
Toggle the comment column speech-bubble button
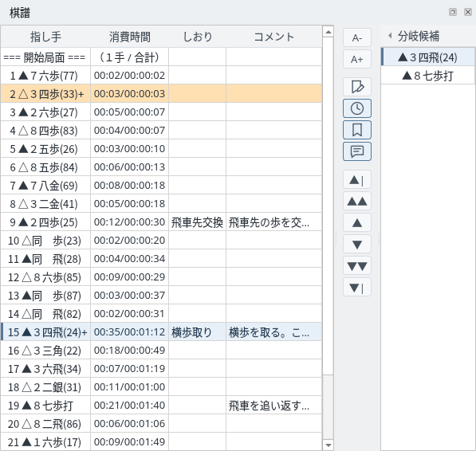coord(357,151)
